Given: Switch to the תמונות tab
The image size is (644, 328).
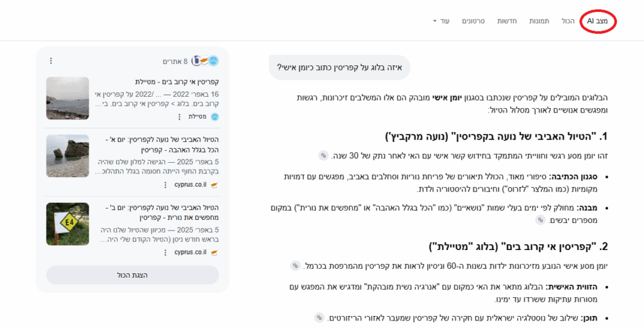Looking at the screenshot, I should click(539, 21).
